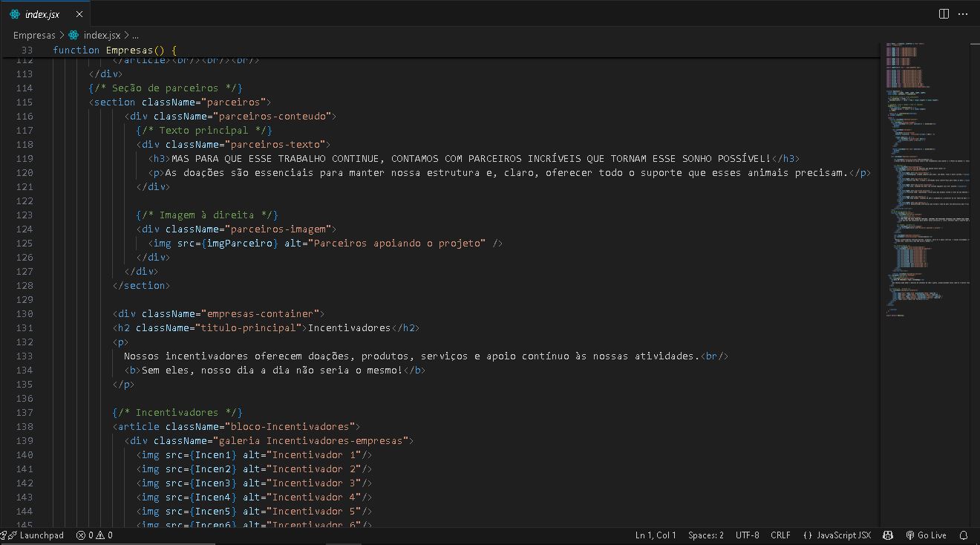Image resolution: width=980 pixels, height=545 pixels.
Task: Click the {Incen1} image source
Action: click(x=213, y=454)
